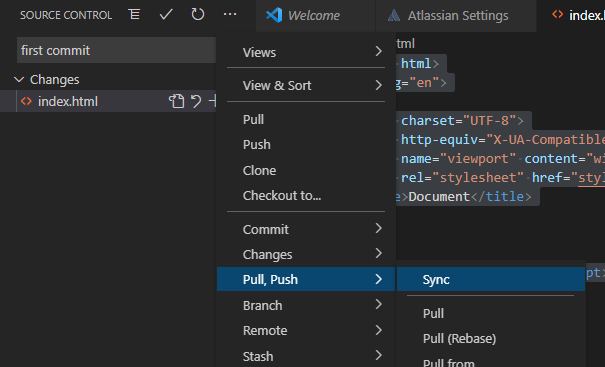
Task: Open the More Actions ellipsis menu
Action: (230, 15)
